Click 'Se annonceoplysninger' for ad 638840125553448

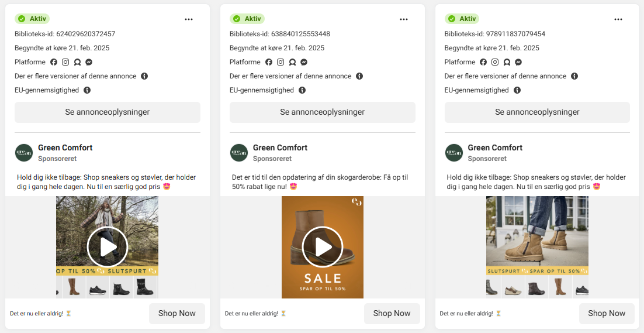[323, 112]
